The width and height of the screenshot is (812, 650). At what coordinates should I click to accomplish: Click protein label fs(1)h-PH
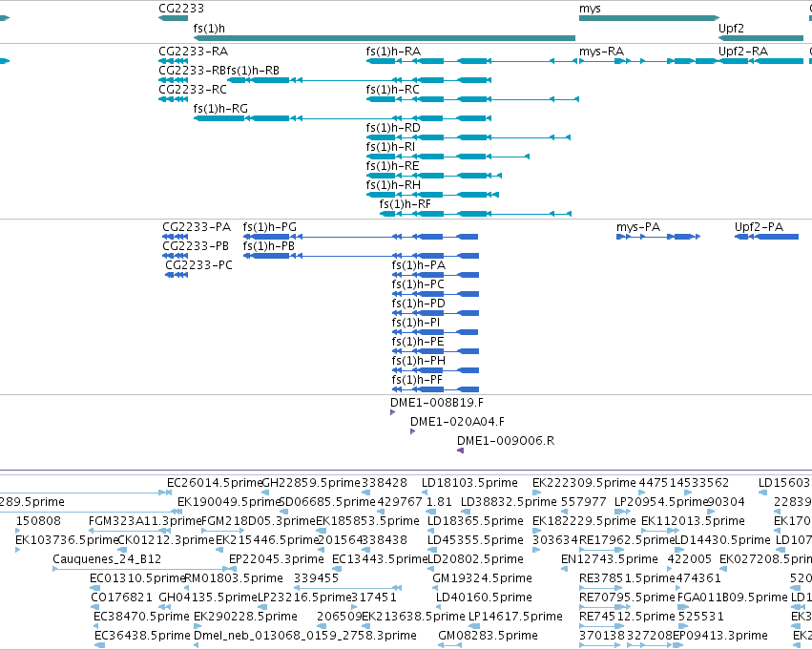[x=419, y=361]
